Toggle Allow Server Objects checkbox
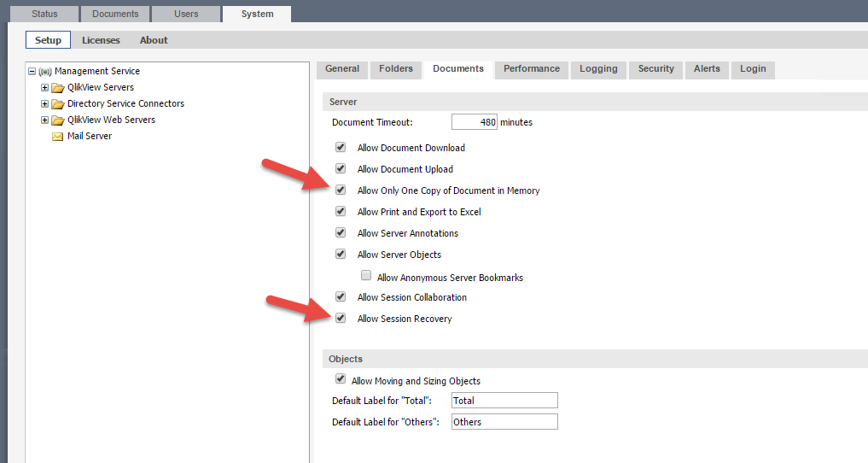This screenshot has height=463, width=868. [341, 254]
